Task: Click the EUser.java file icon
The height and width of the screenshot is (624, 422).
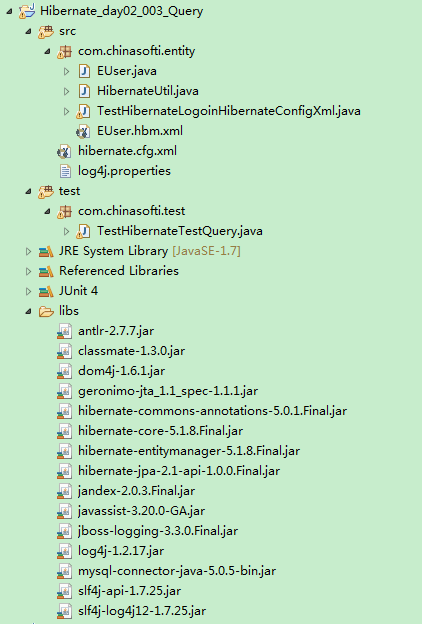Action: [84, 71]
